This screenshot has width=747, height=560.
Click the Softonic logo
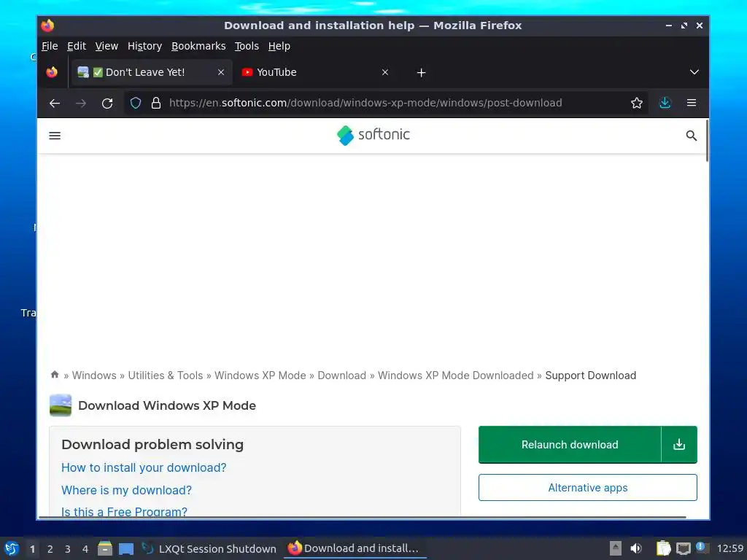pyautogui.click(x=373, y=135)
